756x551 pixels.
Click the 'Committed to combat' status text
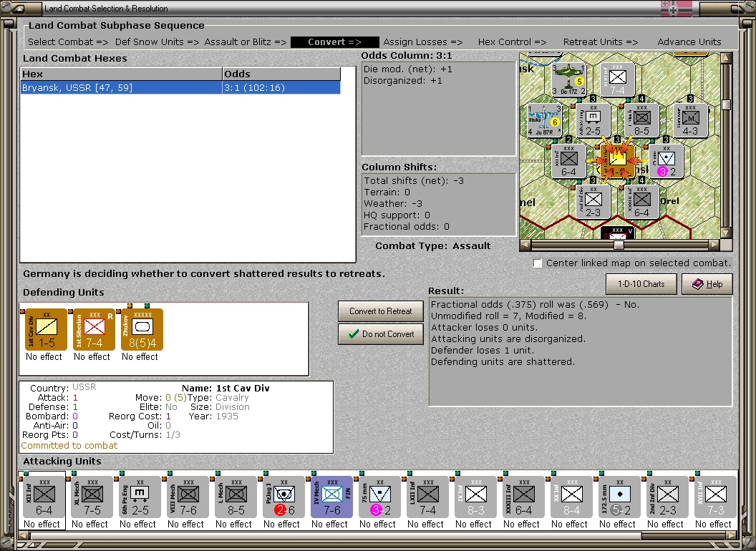(x=69, y=445)
